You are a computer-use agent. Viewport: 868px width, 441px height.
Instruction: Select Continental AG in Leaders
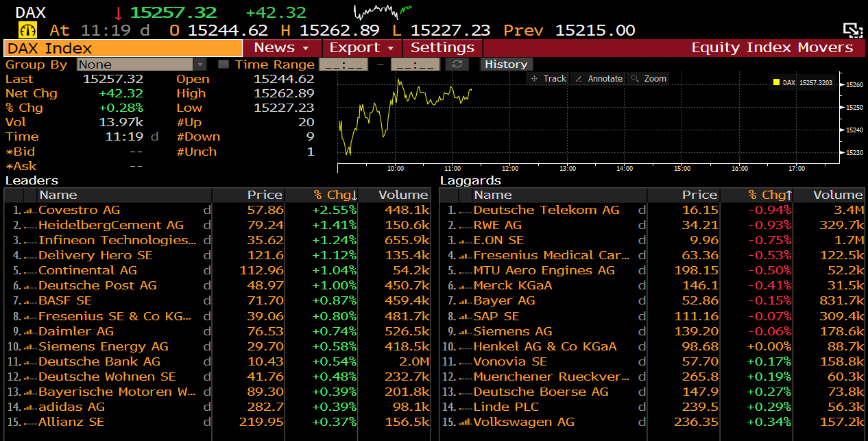88,271
